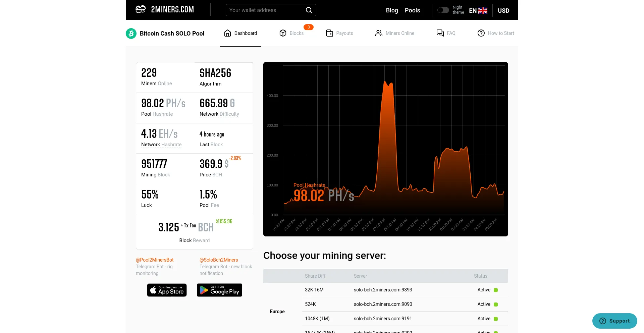This screenshot has height=333, width=644.
Task: Click the Blocks cube icon
Action: pyautogui.click(x=283, y=33)
